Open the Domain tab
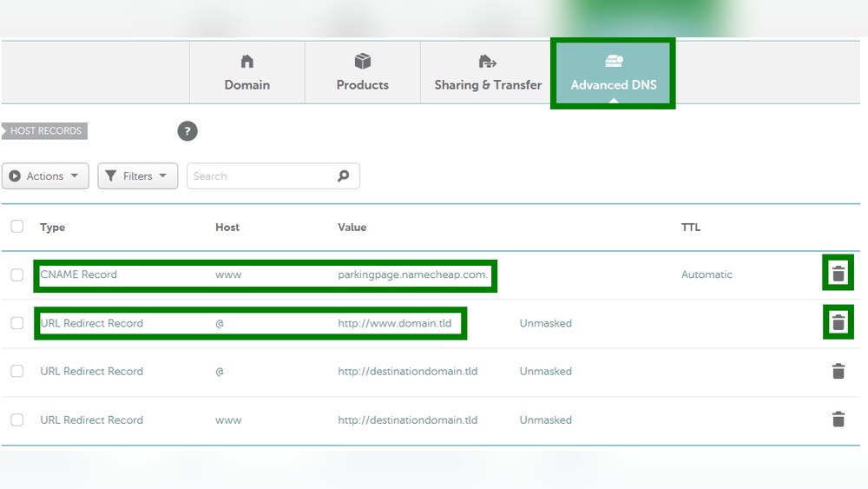868x489 pixels. 247,72
